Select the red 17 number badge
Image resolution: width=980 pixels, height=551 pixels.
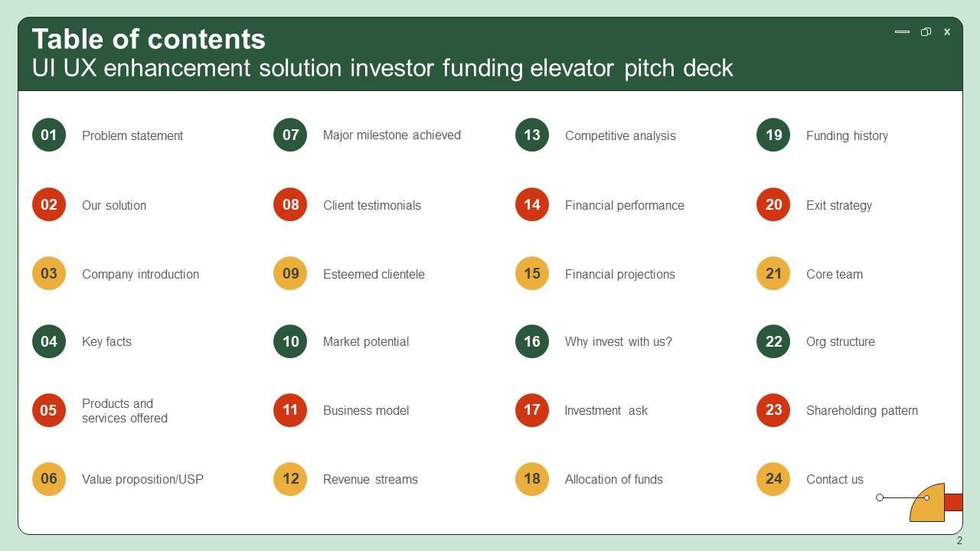coord(532,410)
